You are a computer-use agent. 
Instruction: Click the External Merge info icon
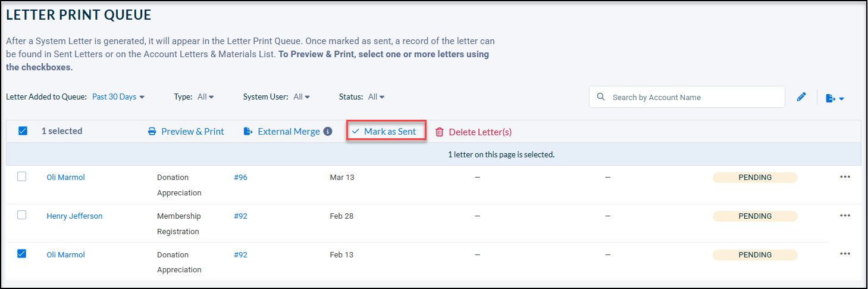(328, 132)
